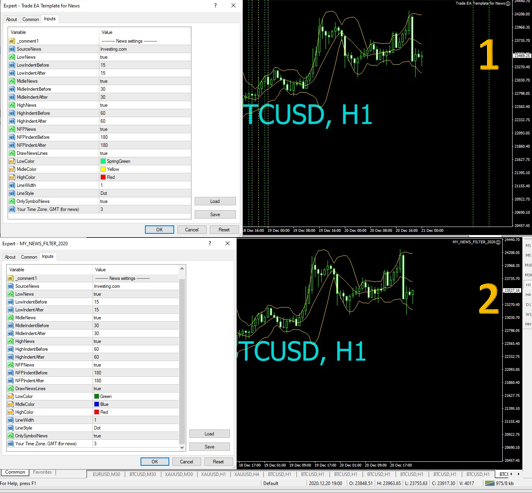The height and width of the screenshot is (493, 532).
Task: Open the Common tab in MY_NEWS_FILTER_2020 dialog
Action: [29, 257]
